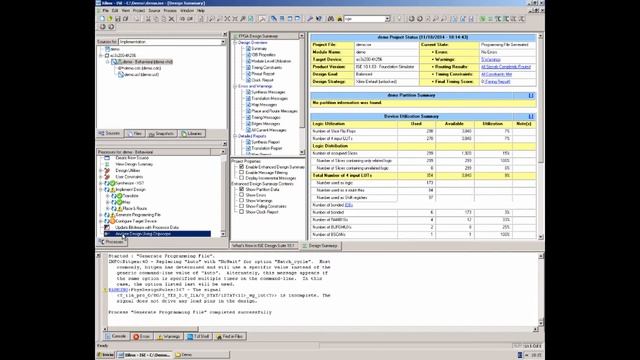
Task: Click the IOBs link in utilization table
Action: click(349, 205)
